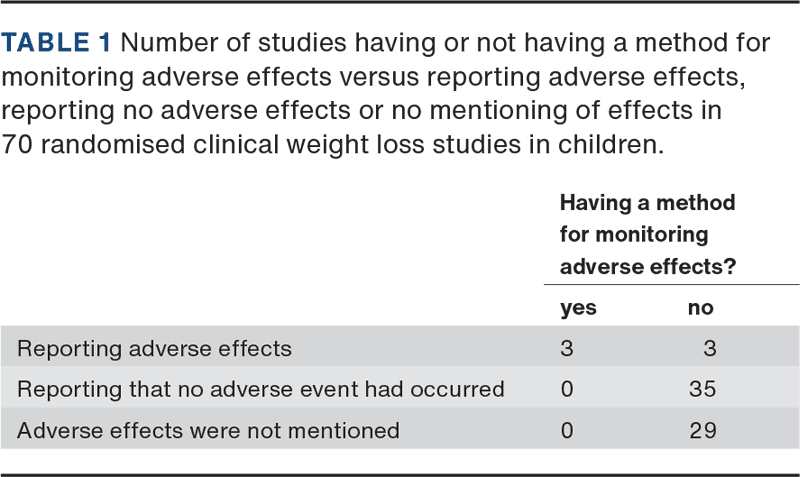The image size is (800, 477).
Task: Select the "no" column header
Action: (x=700, y=308)
